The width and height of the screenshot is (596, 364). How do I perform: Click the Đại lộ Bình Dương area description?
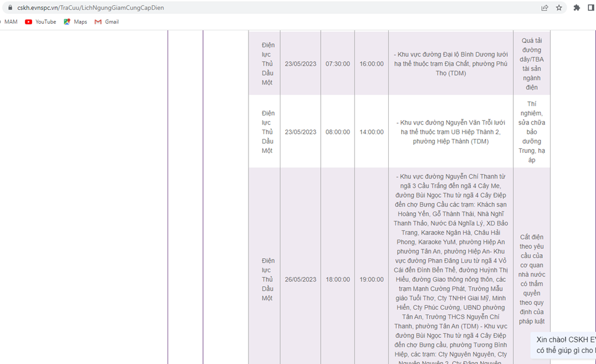tap(451, 64)
